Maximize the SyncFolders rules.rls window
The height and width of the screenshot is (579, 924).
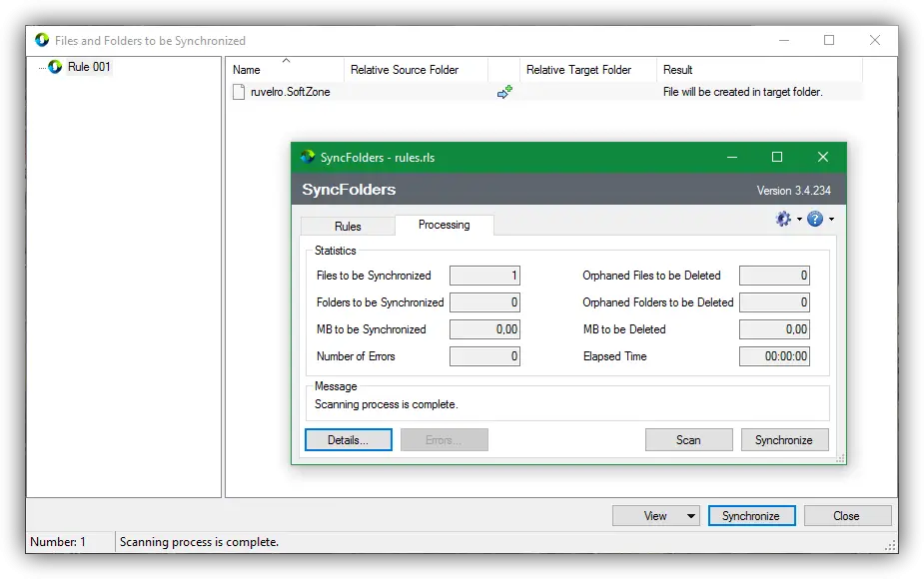(x=777, y=158)
